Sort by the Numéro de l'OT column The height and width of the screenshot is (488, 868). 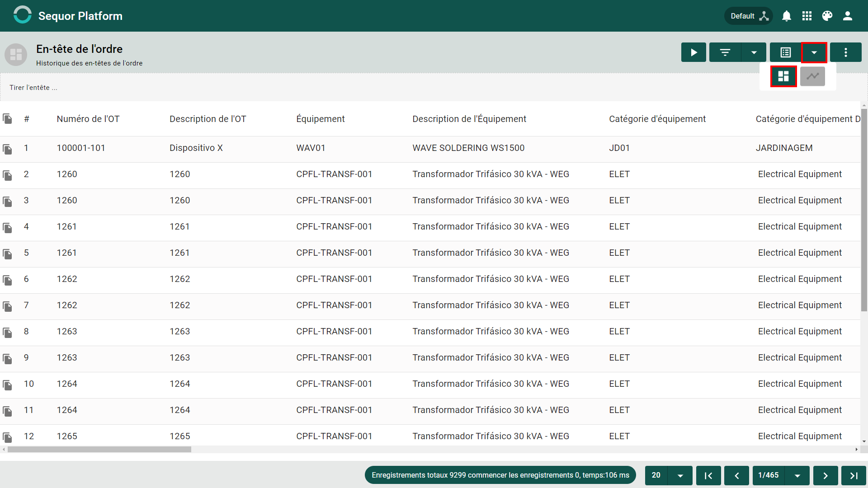point(88,119)
